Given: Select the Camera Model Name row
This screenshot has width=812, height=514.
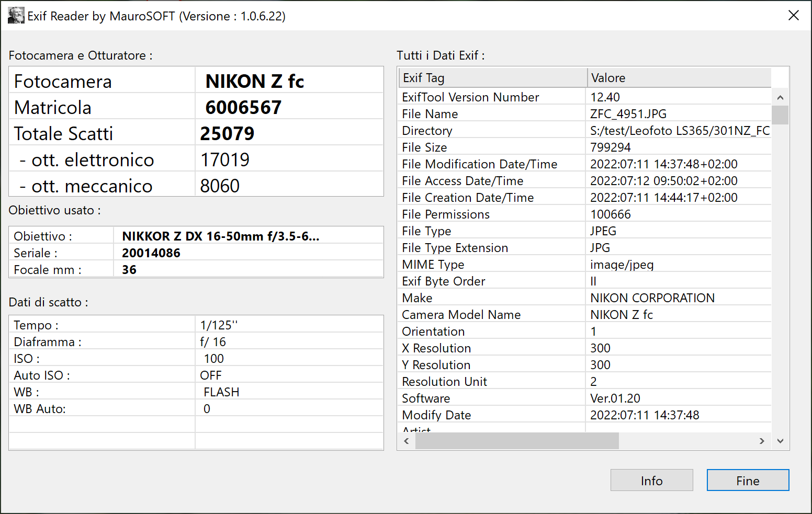Looking at the screenshot, I should pos(584,315).
